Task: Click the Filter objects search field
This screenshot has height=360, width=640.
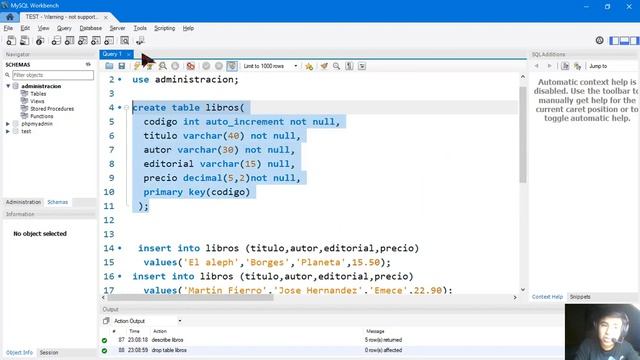Action: point(53,75)
